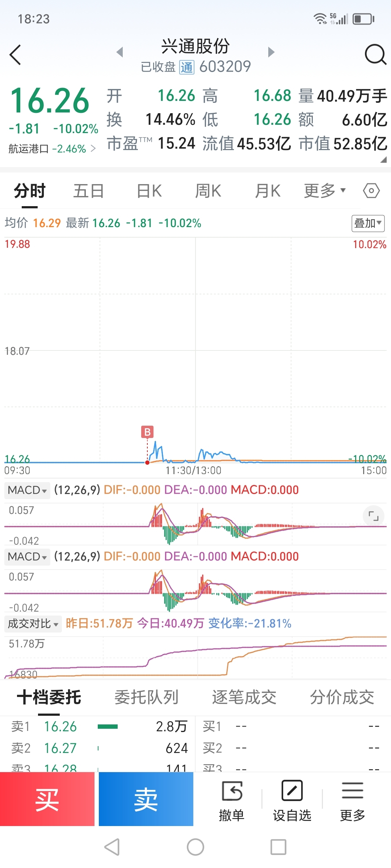
Task: Go to previous stock with left triangle
Action: coord(120,52)
